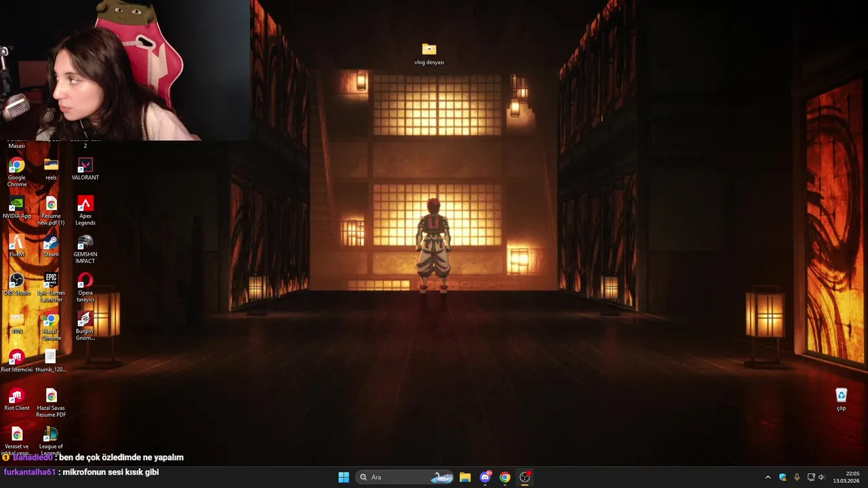Click the microphone tray icon
This screenshot has width=868, height=488.
pyautogui.click(x=797, y=477)
